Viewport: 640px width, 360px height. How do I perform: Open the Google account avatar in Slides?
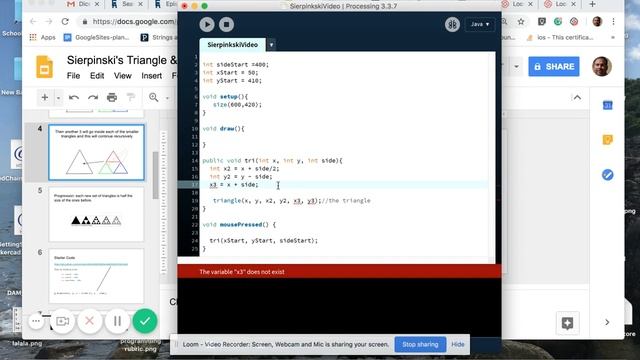point(602,66)
